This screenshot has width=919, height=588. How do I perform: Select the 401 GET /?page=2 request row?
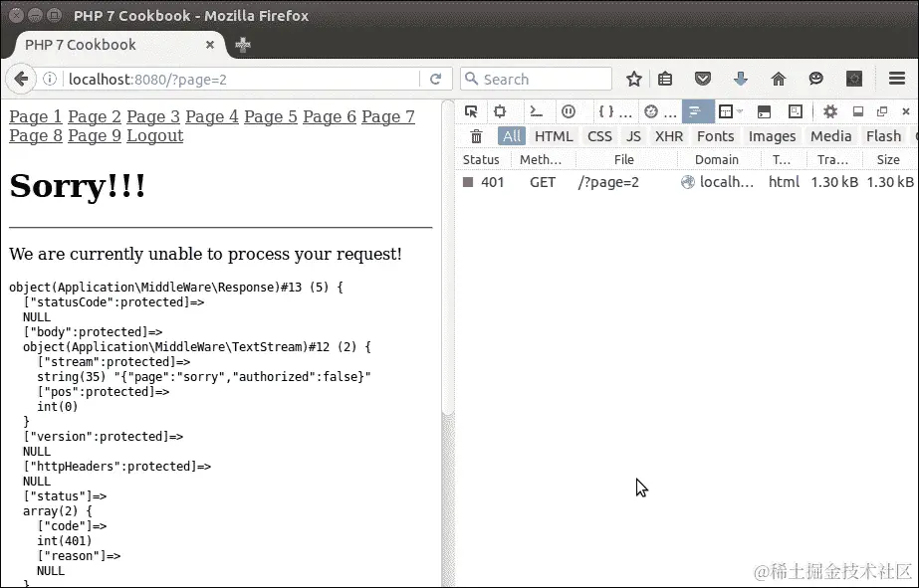coord(687,182)
